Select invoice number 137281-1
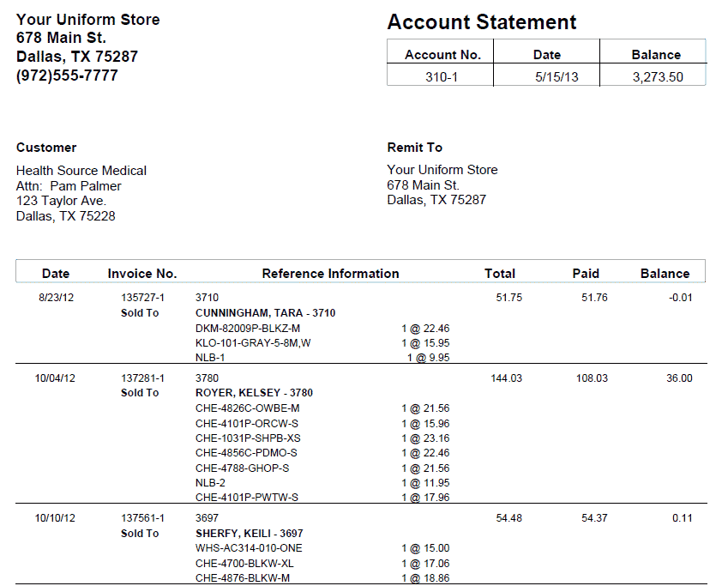The image size is (728, 586). pyautogui.click(x=142, y=378)
